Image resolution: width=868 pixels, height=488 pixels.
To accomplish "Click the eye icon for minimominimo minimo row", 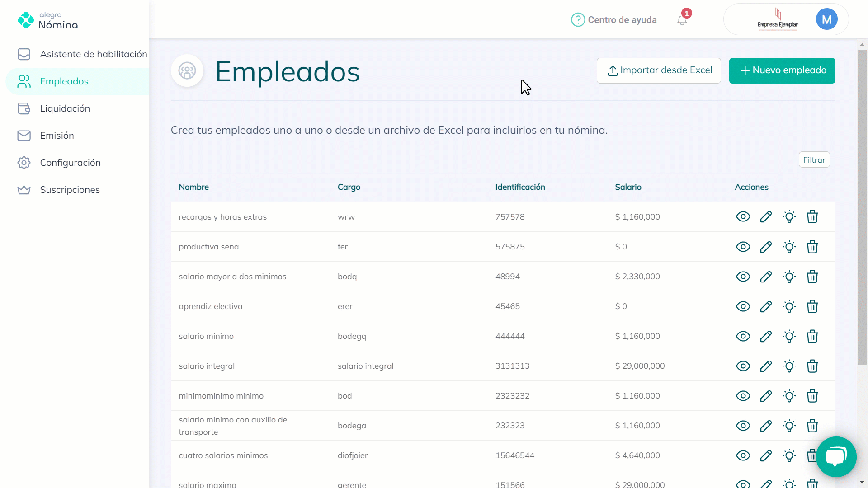I will 743,396.
